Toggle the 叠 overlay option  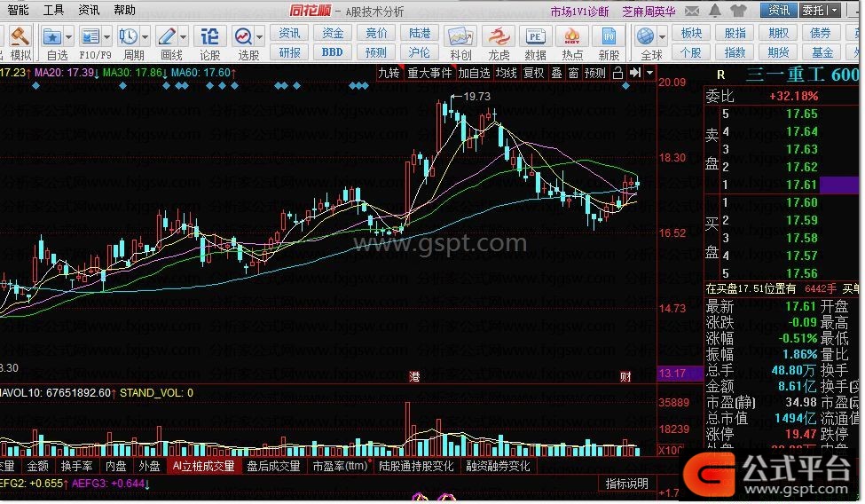tap(556, 73)
